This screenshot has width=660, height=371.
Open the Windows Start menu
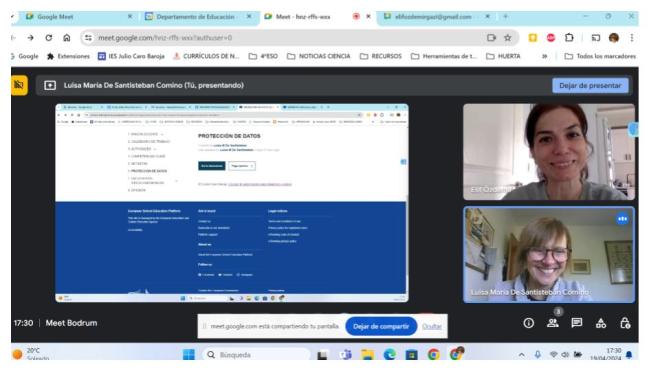tap(189, 355)
